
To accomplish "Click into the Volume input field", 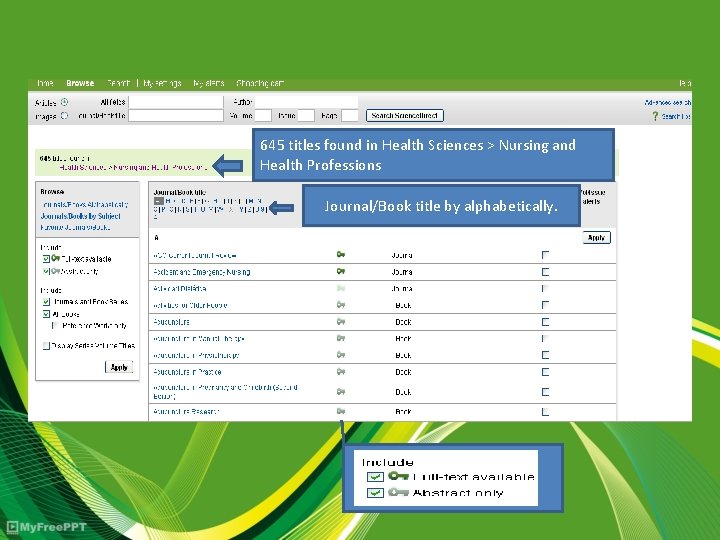I will pos(263,116).
